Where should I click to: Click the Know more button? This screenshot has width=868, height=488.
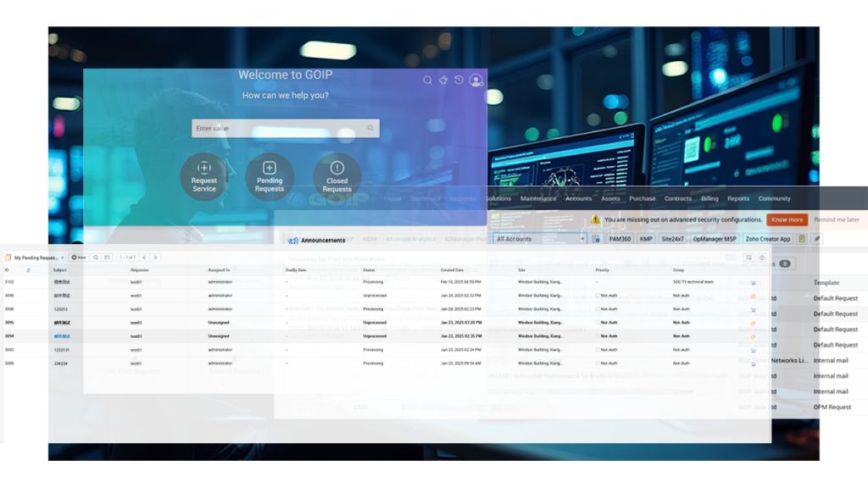coord(787,219)
